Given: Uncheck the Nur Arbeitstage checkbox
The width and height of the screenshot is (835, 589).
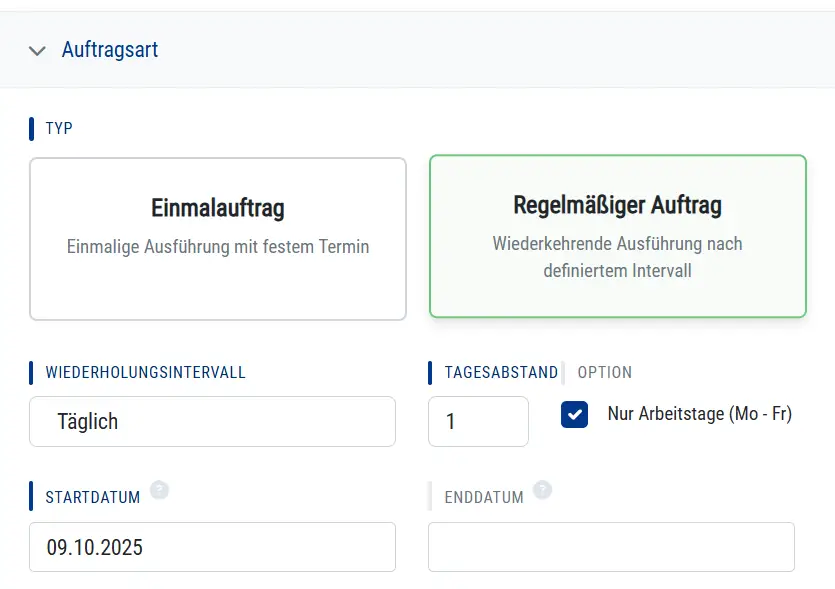Looking at the screenshot, I should point(574,414).
